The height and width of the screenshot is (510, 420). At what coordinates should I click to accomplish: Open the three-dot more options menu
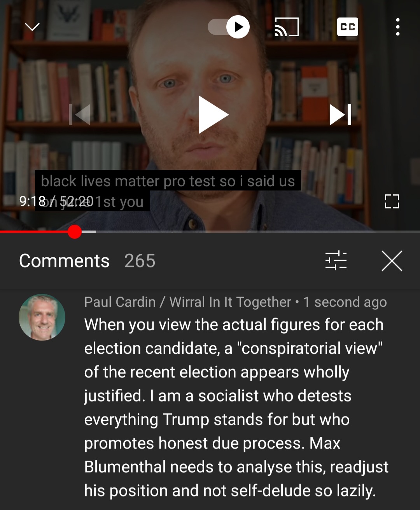click(397, 27)
